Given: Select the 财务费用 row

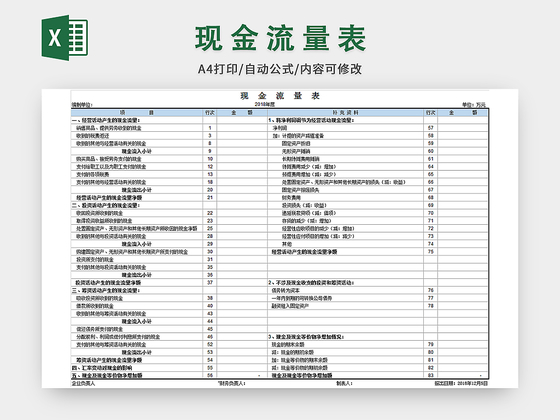Looking at the screenshot, I should (291, 198).
